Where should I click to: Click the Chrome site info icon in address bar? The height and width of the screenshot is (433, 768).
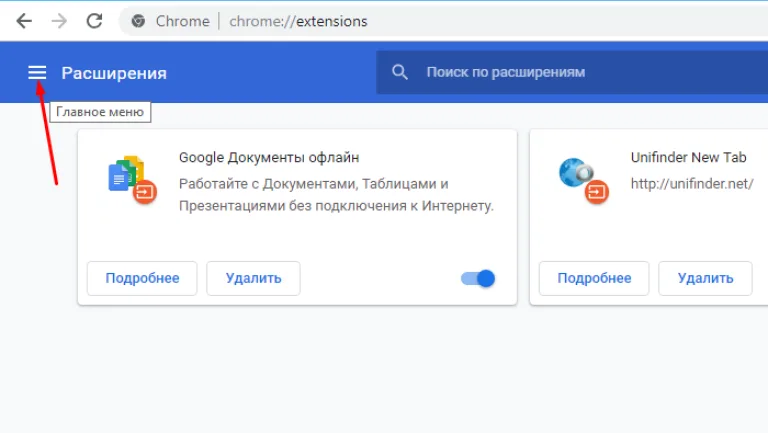[x=138, y=21]
